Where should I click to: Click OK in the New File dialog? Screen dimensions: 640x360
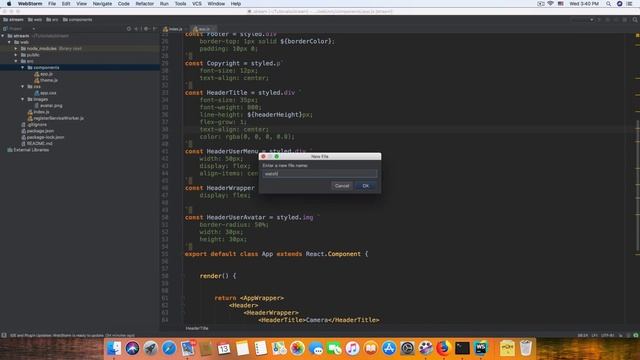(365, 186)
